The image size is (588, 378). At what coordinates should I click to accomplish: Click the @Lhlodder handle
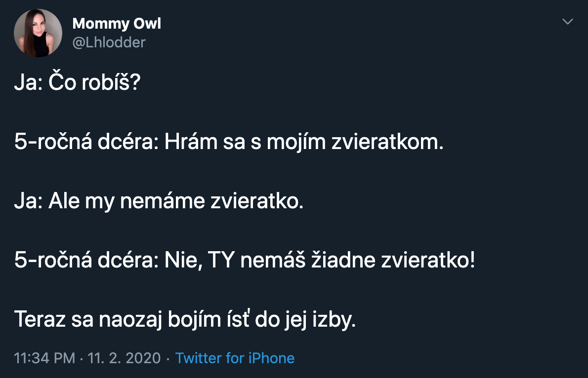coord(109,42)
